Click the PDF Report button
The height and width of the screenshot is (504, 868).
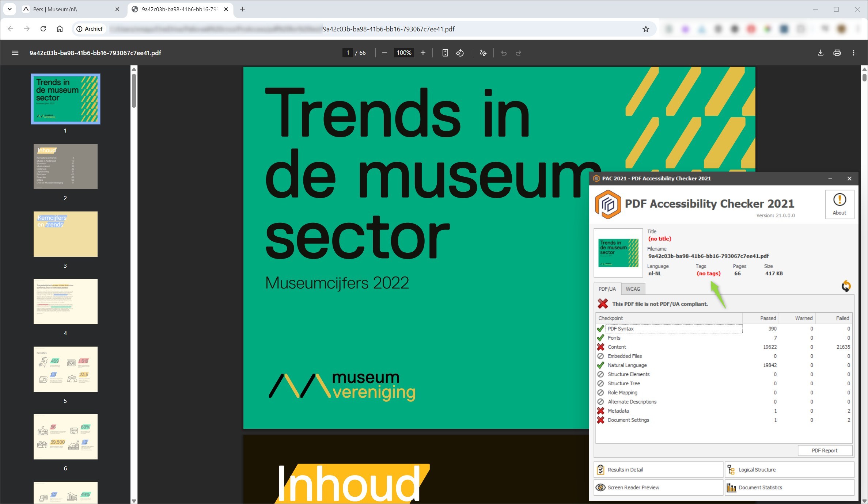pyautogui.click(x=825, y=451)
